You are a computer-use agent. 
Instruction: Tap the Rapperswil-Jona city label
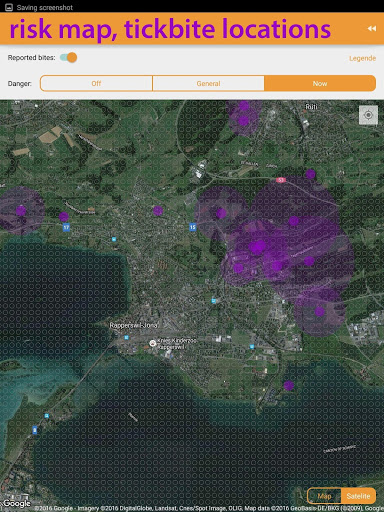[x=134, y=325]
